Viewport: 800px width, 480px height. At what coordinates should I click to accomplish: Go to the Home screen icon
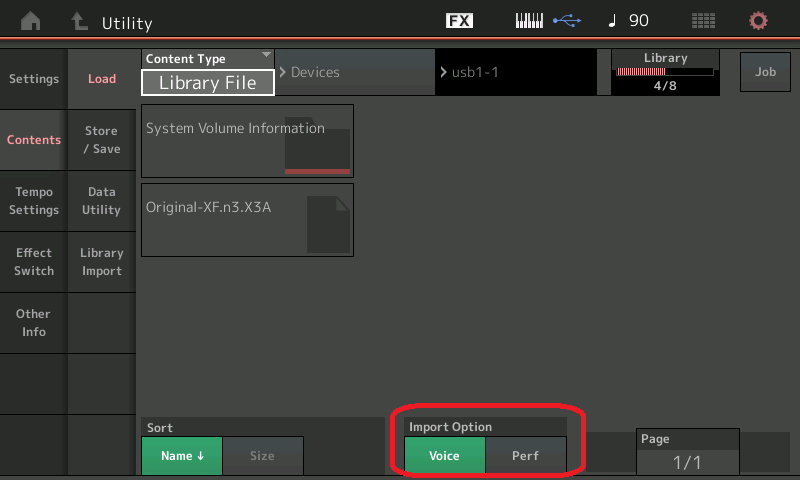[x=31, y=21]
